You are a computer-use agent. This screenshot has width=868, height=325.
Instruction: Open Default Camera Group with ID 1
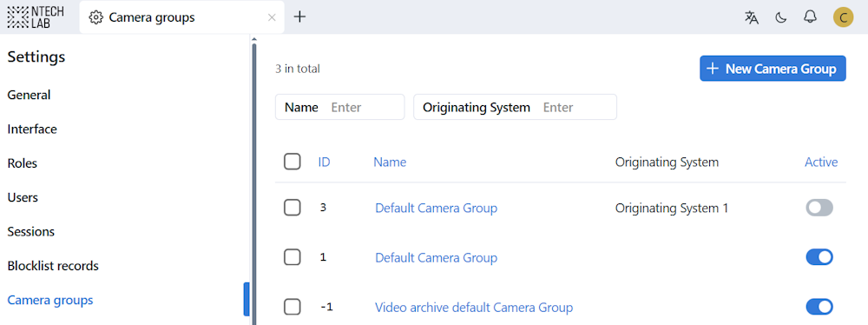[437, 258]
